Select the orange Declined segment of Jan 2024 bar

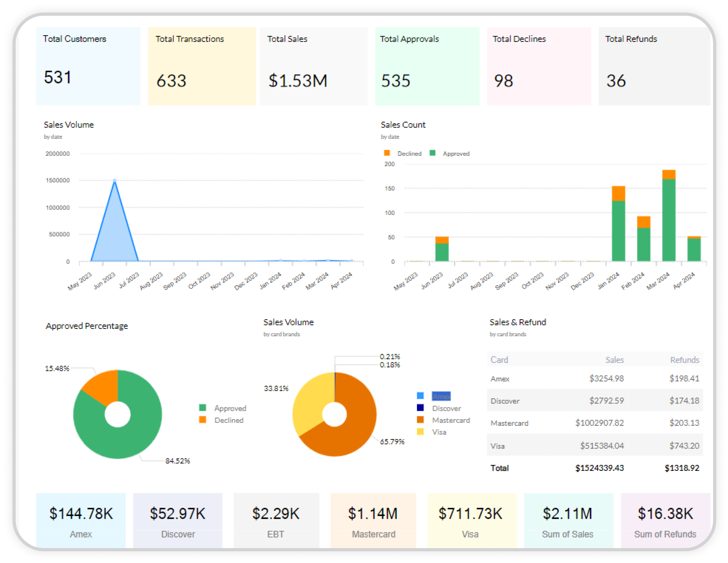(x=618, y=193)
